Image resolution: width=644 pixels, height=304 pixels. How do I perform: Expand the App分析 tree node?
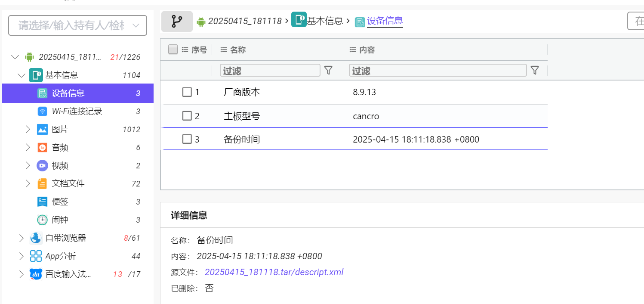click(21, 256)
